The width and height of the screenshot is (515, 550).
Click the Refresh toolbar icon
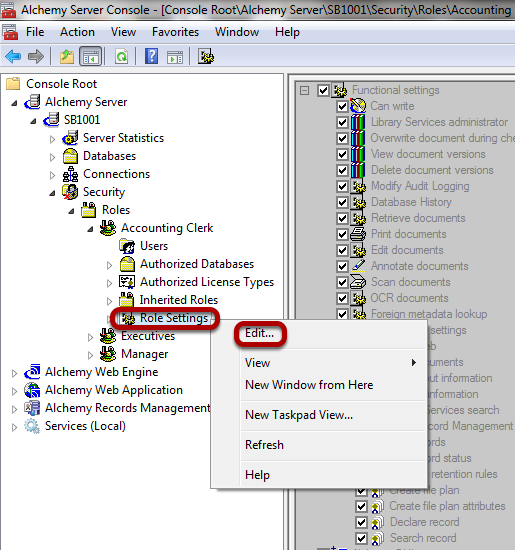click(x=121, y=56)
